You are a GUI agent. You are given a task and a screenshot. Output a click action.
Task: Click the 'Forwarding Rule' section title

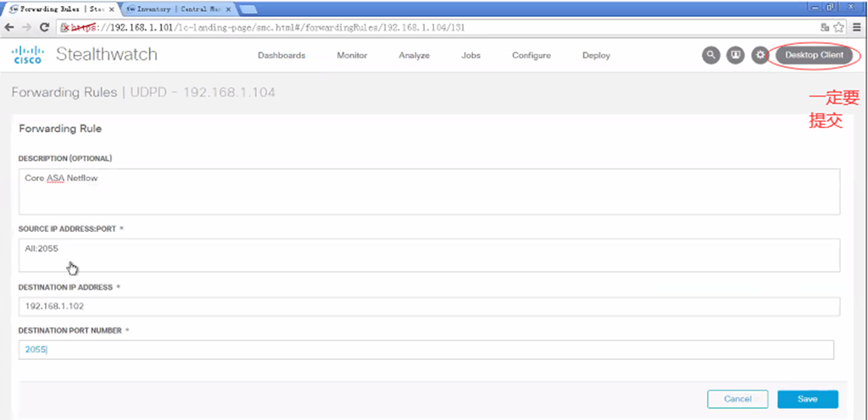pyautogui.click(x=60, y=129)
